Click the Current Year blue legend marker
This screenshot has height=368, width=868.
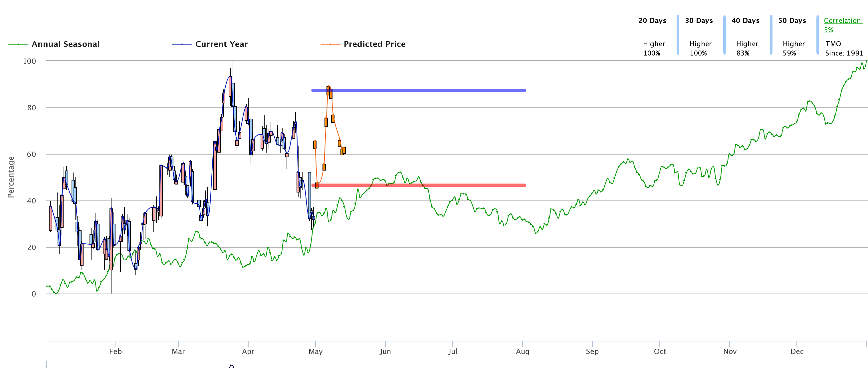pos(182,44)
